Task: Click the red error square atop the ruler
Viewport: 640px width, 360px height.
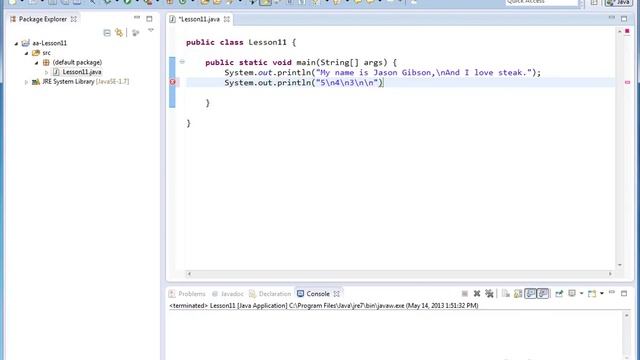Action: [x=627, y=31]
